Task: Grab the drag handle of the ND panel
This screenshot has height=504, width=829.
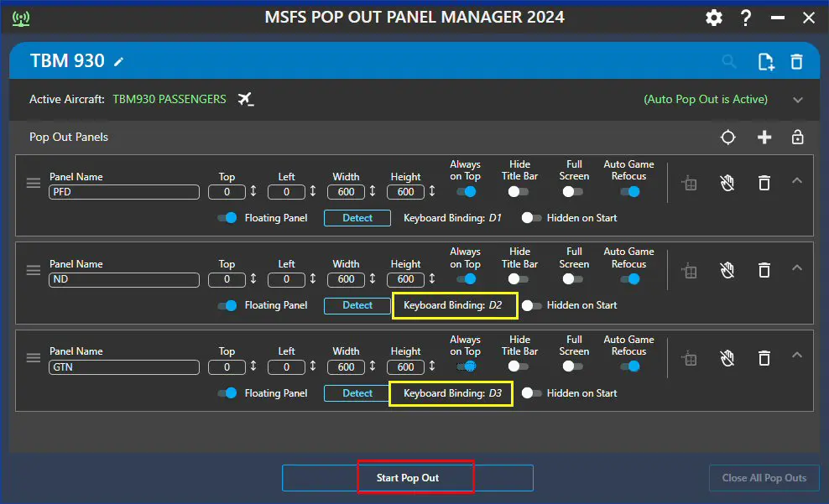Action: [x=34, y=271]
